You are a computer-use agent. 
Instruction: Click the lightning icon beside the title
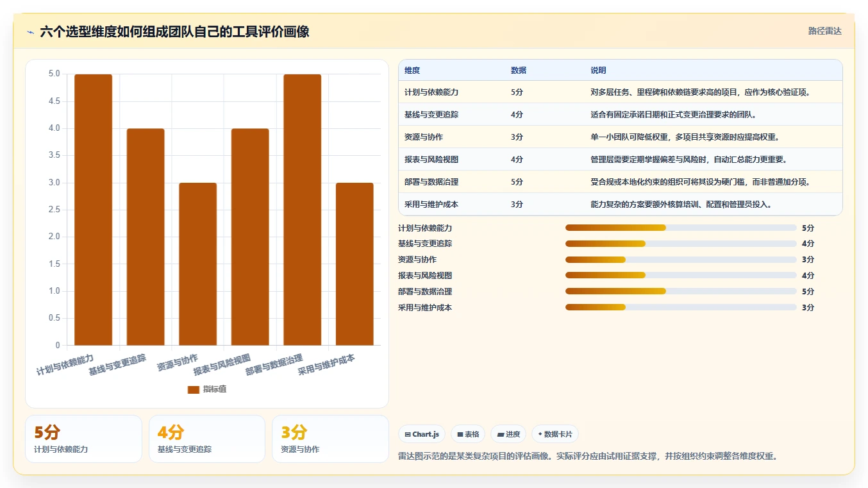(31, 31)
